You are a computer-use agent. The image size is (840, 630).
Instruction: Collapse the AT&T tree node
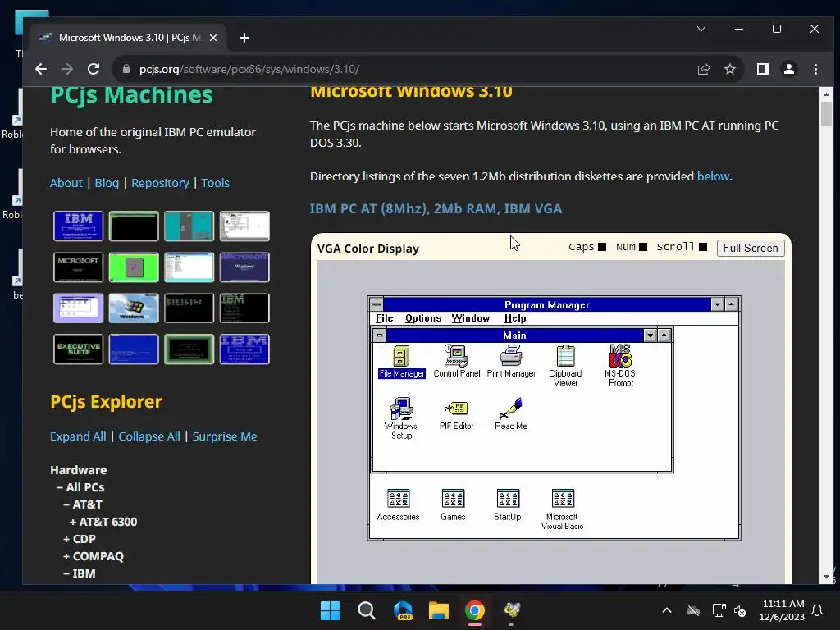coord(83,504)
